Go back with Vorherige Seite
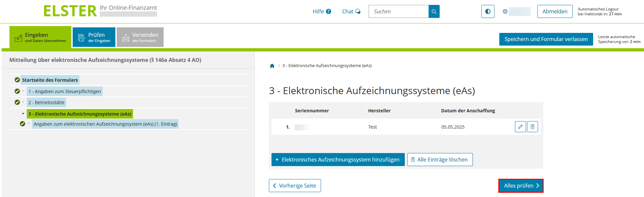The width and height of the screenshot is (644, 197). coord(295,186)
